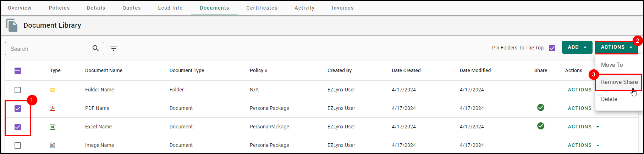644x154 pixels.
Task: Click the yellow folder icon for Folder Name
Action: (53, 90)
